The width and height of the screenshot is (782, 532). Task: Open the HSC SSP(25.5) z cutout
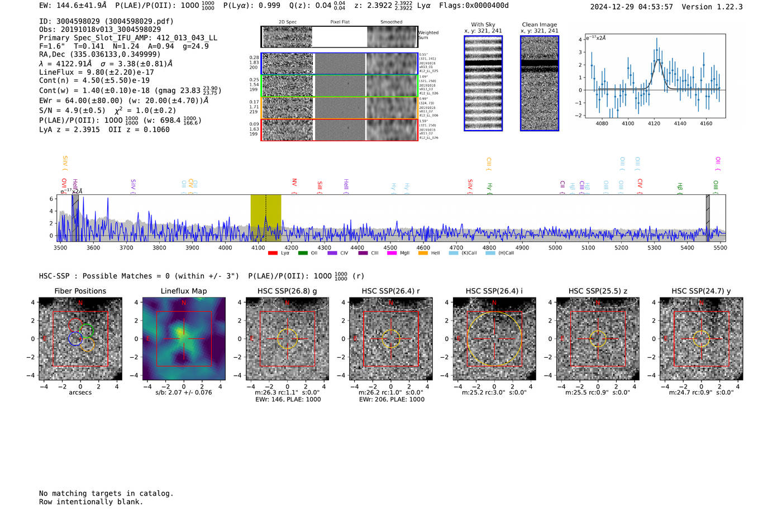tap(598, 339)
